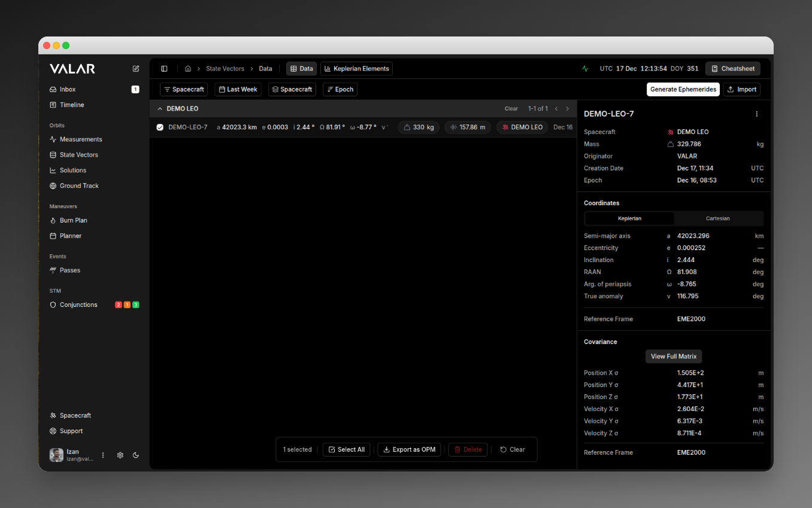
Task: Click DEMO LEO spacecraft name in details panel
Action: pyautogui.click(x=693, y=132)
